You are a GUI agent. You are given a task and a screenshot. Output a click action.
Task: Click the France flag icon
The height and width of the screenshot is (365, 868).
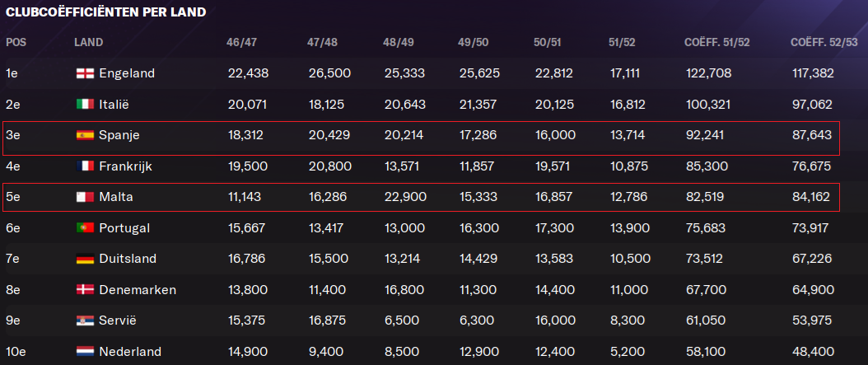point(86,166)
